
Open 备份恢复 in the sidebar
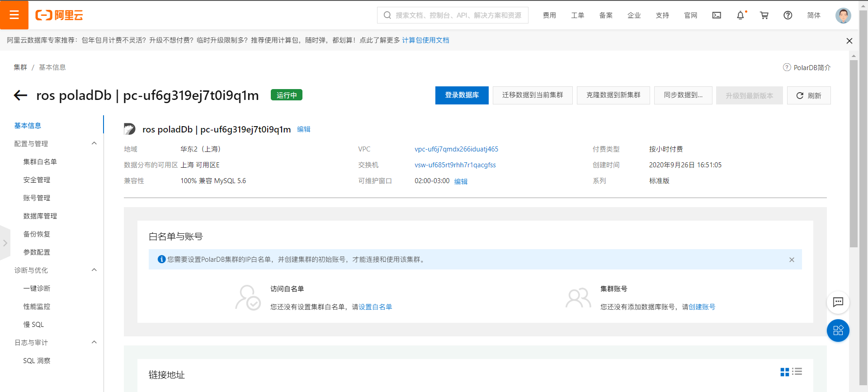tap(37, 234)
